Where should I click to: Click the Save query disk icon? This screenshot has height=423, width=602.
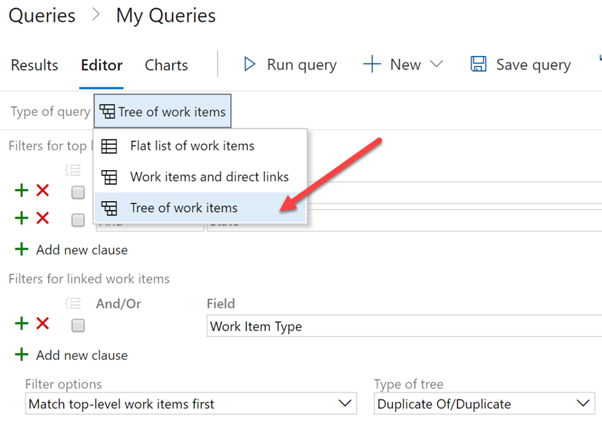478,65
